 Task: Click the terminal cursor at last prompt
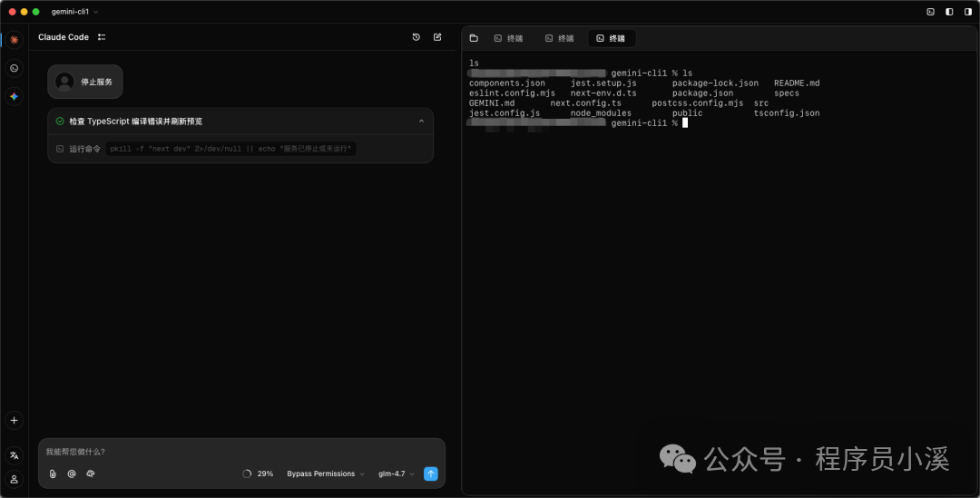click(685, 123)
